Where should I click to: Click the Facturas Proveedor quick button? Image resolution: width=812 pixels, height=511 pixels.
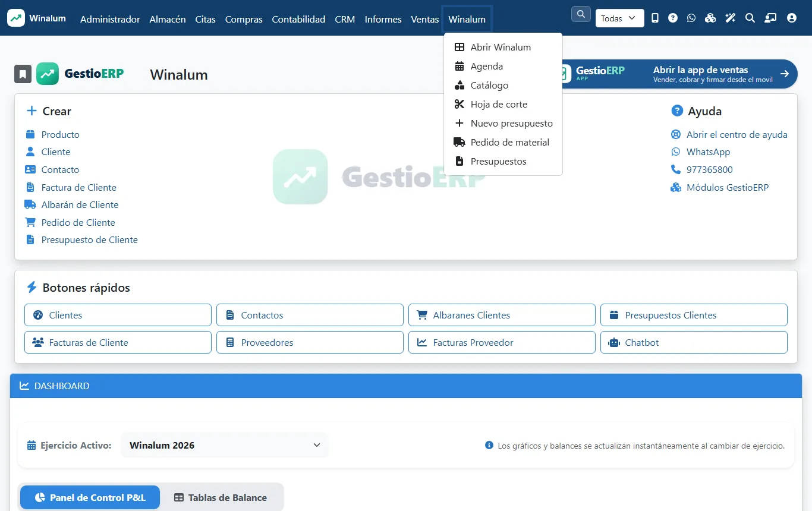click(502, 342)
